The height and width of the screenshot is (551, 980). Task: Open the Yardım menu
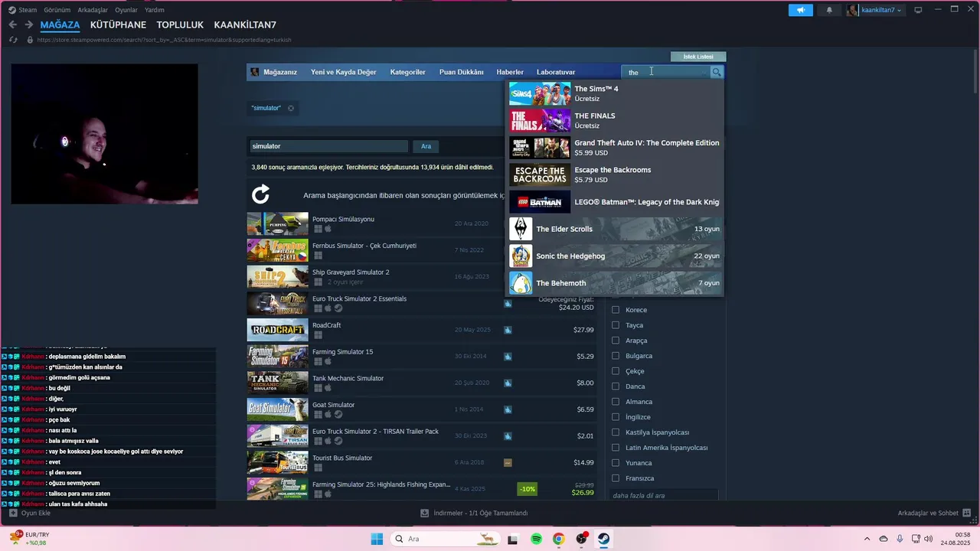tap(155, 10)
